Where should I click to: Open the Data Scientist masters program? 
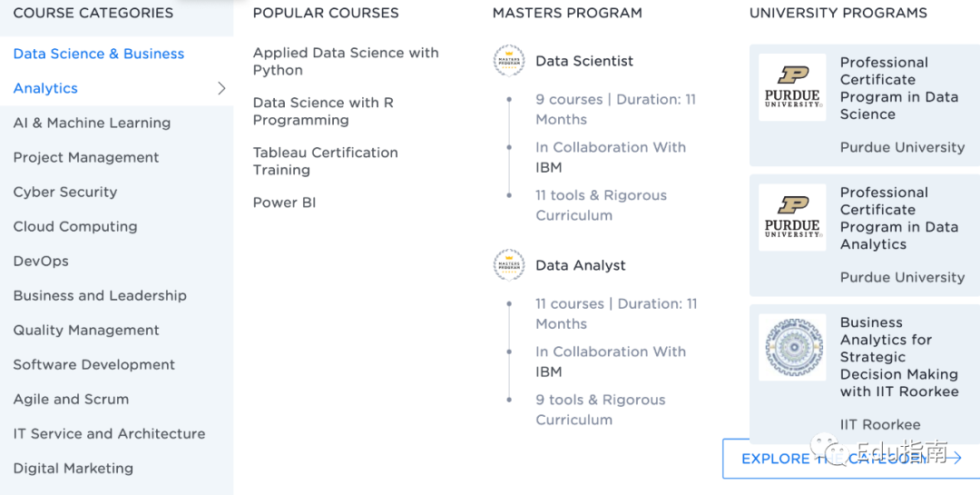(584, 61)
